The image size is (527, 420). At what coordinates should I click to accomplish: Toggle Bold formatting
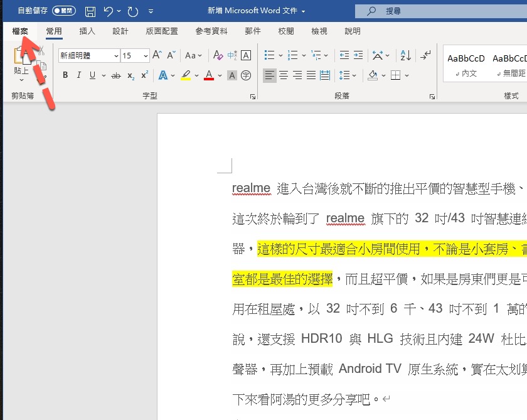coord(65,76)
